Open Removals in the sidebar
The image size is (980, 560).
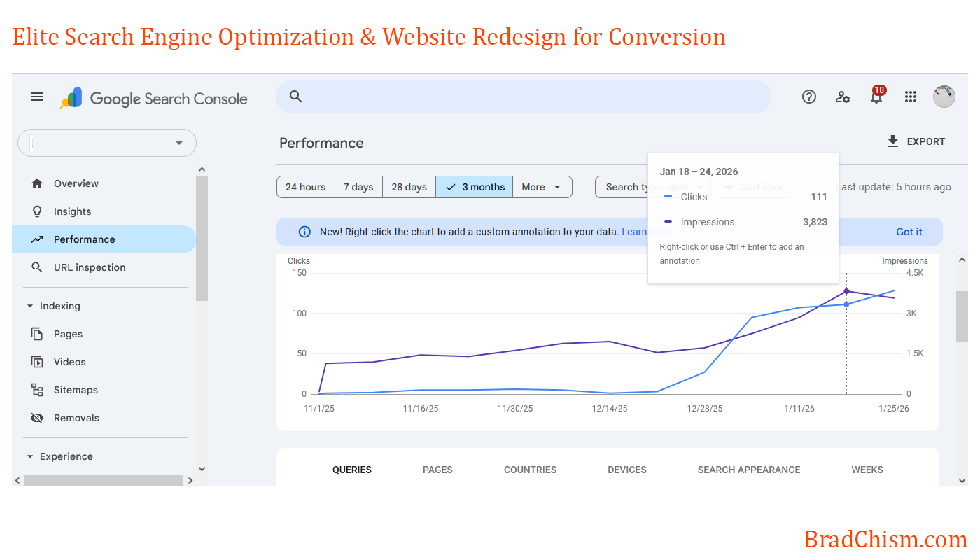point(76,418)
